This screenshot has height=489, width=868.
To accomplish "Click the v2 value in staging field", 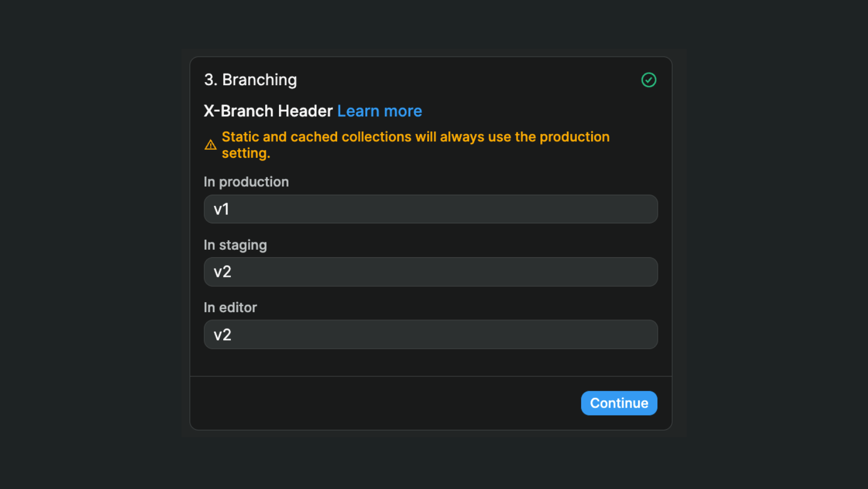I will click(222, 271).
